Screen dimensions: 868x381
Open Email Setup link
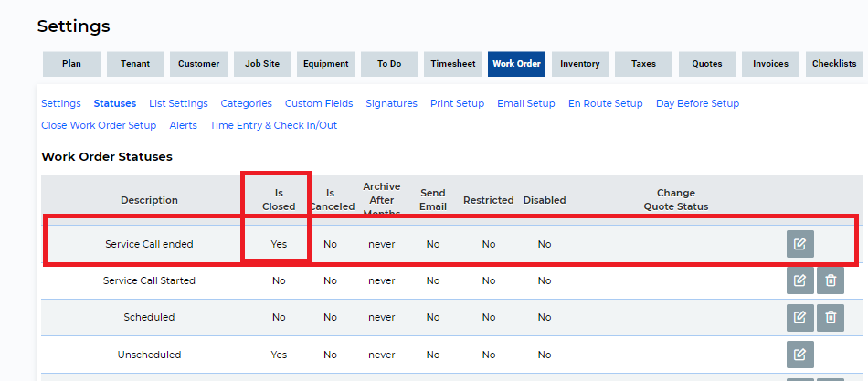pos(526,103)
